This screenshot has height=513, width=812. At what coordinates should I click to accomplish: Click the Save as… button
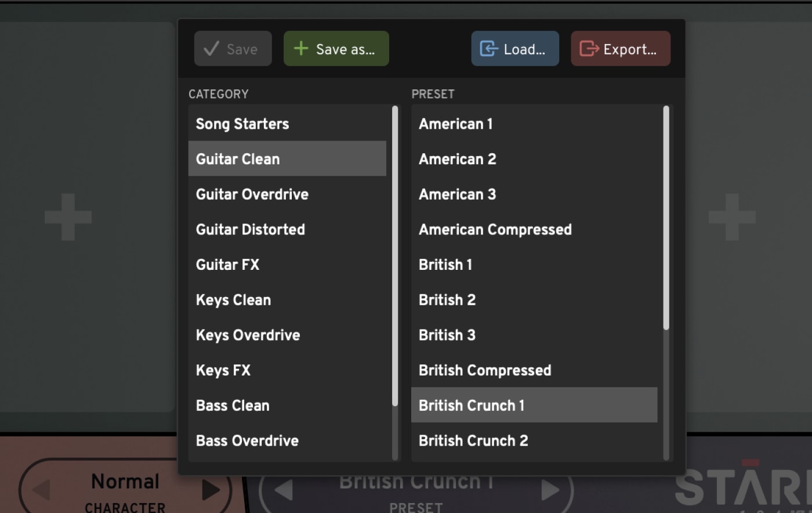point(336,49)
